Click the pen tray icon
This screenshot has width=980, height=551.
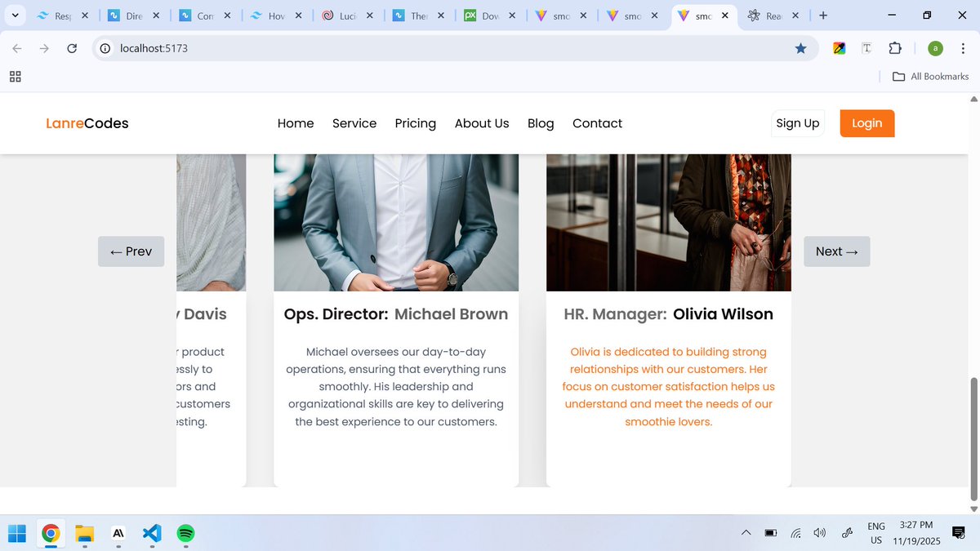click(x=847, y=533)
